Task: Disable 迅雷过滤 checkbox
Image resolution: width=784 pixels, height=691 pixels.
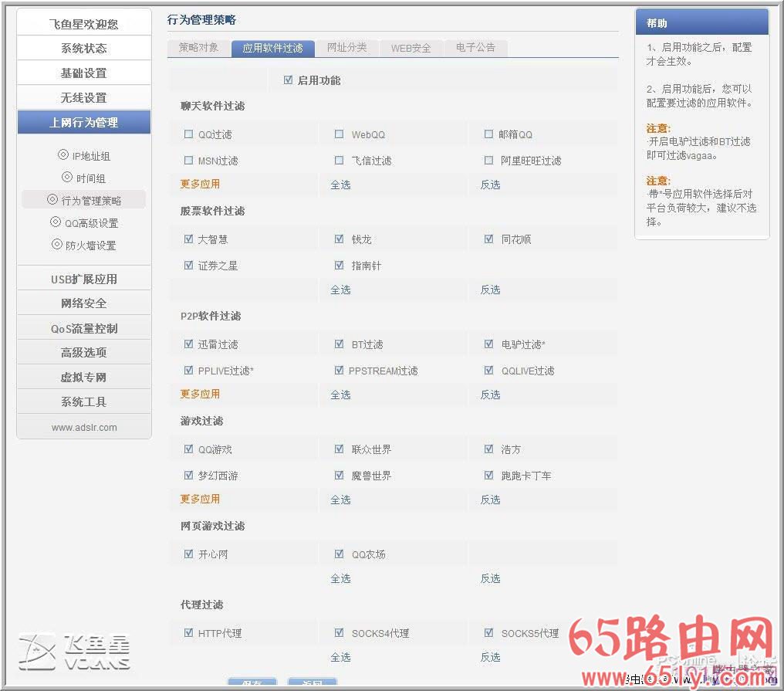Action: 188,344
